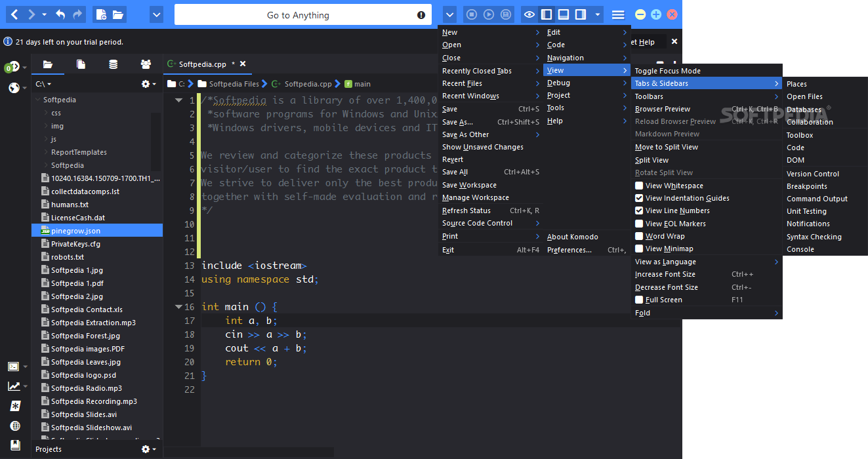The width and height of the screenshot is (868, 459).
Task: Create a new file via toolbar icon
Action: [x=100, y=14]
